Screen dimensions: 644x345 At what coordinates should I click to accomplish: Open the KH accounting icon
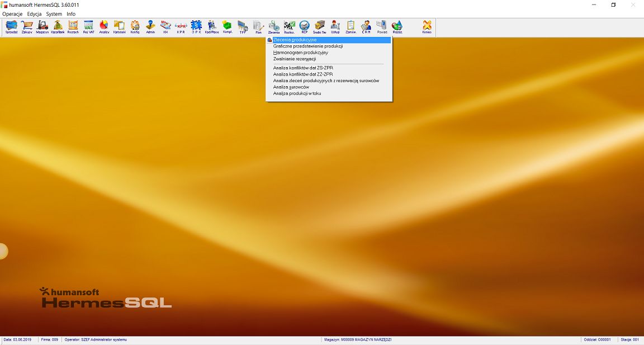(x=165, y=27)
